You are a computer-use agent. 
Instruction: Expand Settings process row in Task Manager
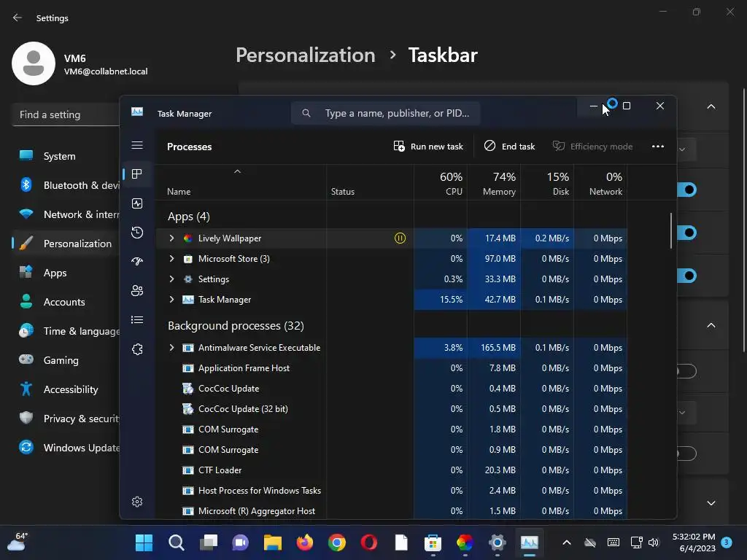pos(172,279)
